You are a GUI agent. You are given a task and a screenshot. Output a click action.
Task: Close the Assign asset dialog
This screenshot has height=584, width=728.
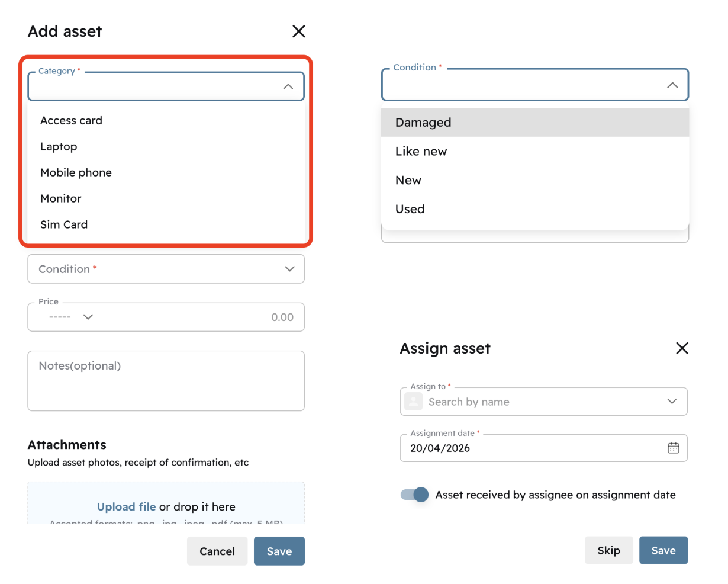pyautogui.click(x=682, y=348)
